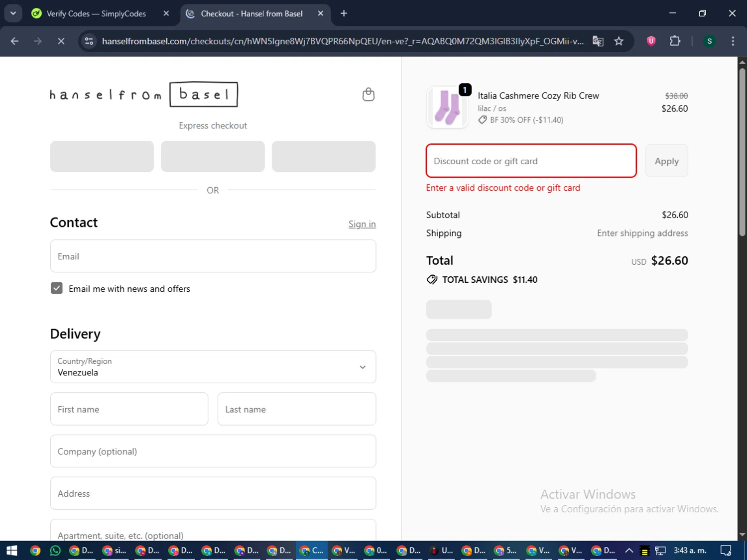The height and width of the screenshot is (560, 747).
Task: Open the shopping bag cart icon
Action: [368, 94]
